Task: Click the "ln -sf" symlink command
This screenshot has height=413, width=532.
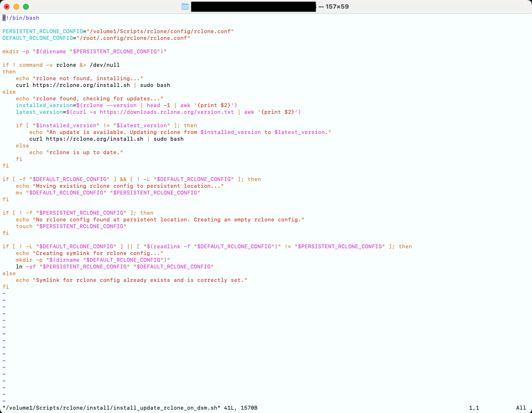Action: 26,267
